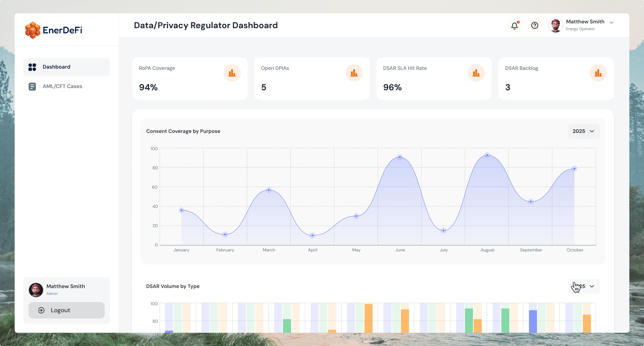Image resolution: width=644 pixels, height=346 pixels.
Task: Select Dashboard in the sidebar
Action: (67, 67)
